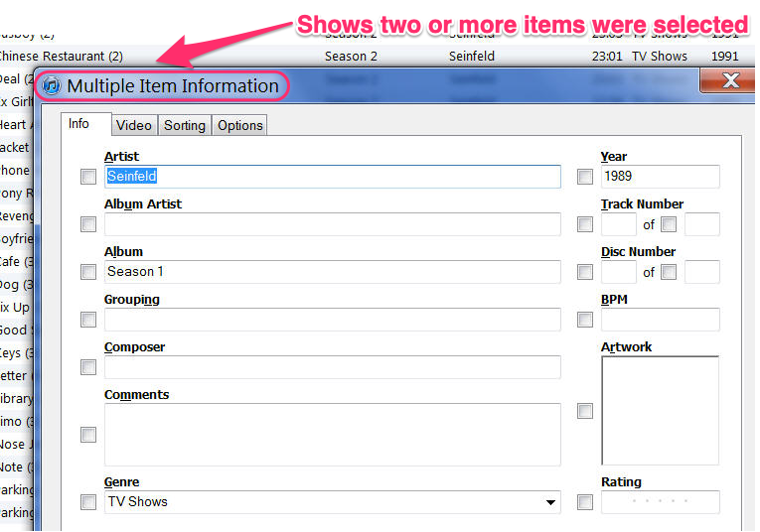Image resolution: width=760 pixels, height=532 pixels.
Task: Click the Disc Number first field
Action: pyautogui.click(x=619, y=272)
